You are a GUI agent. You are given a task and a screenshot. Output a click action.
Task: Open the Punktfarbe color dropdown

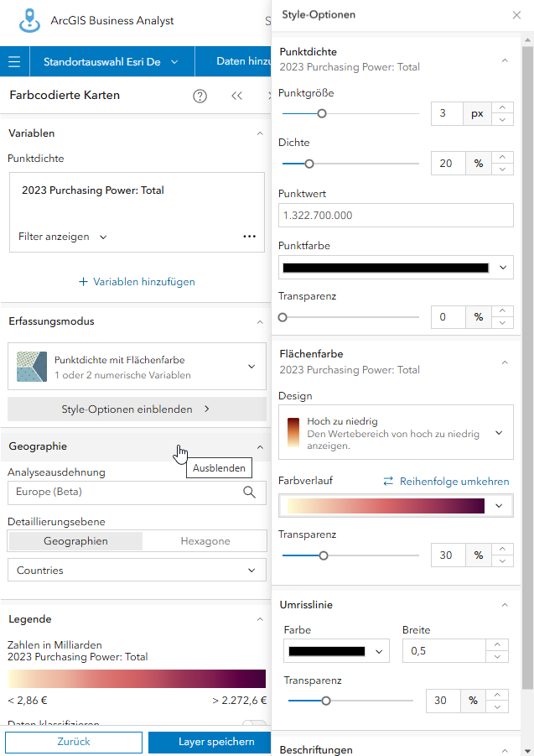coord(503,267)
